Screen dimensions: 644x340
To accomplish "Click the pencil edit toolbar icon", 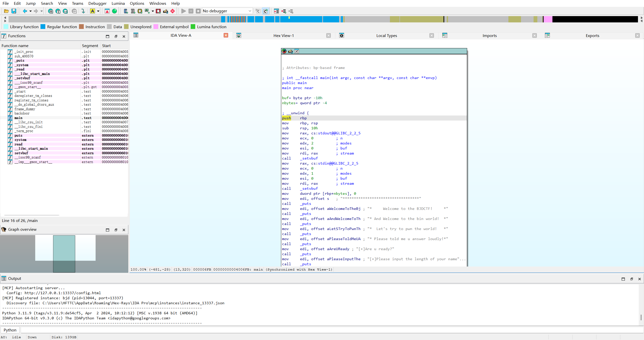I will 165,11.
